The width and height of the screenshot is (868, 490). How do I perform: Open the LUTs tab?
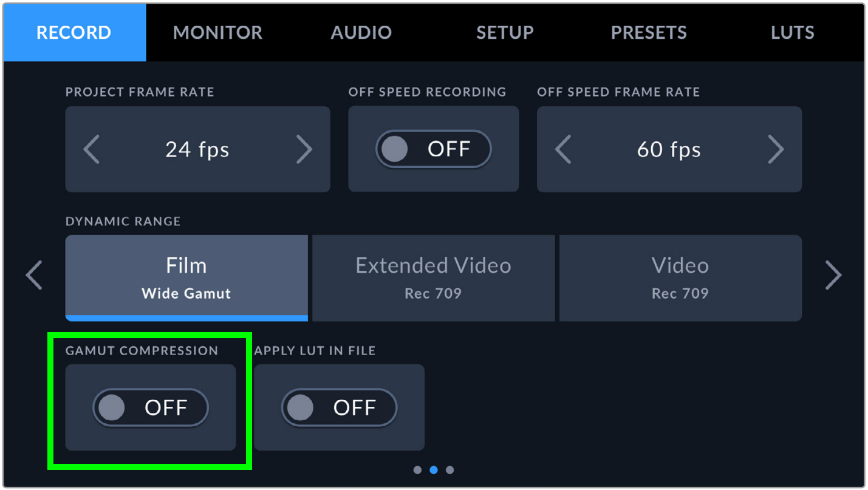point(792,33)
